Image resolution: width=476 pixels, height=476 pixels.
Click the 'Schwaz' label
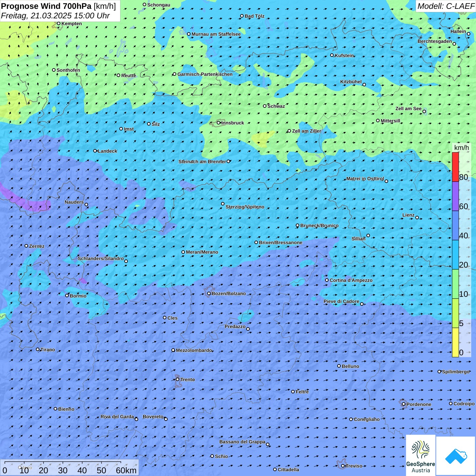276,106
